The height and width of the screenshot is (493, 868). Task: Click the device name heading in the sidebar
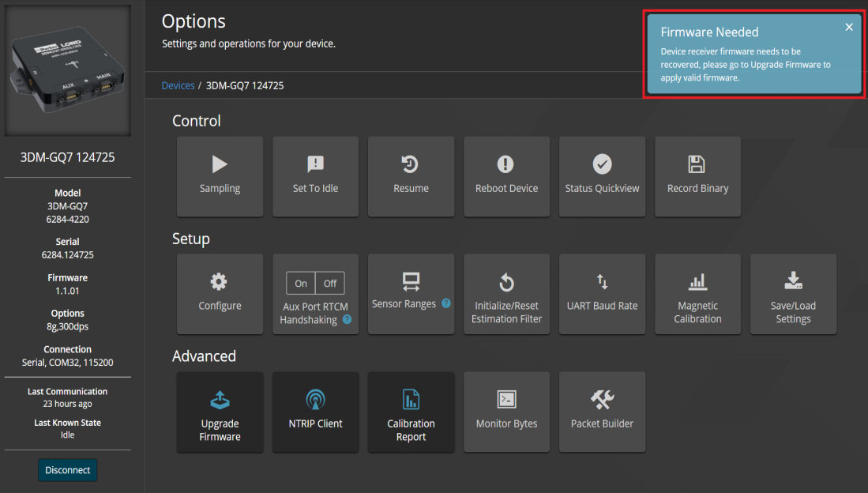(68, 157)
